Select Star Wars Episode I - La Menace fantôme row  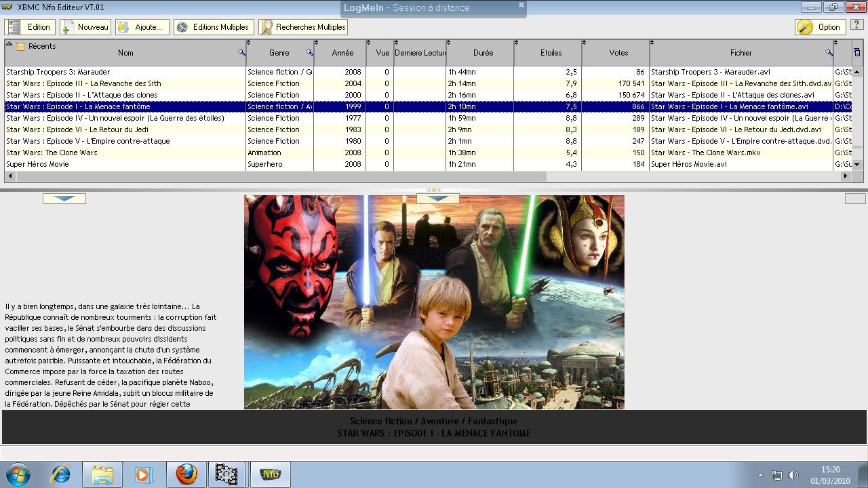(427, 106)
